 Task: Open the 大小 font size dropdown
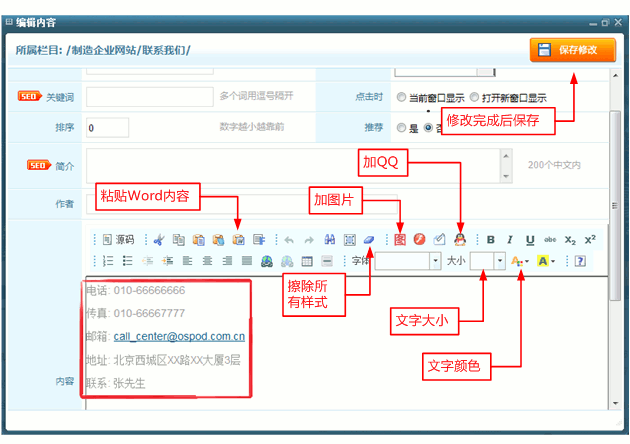point(499,261)
